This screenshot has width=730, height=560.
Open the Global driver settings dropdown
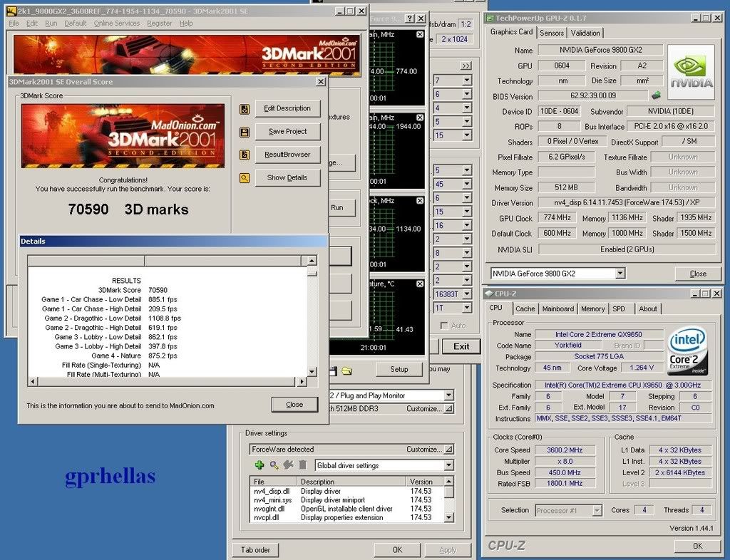[x=448, y=465]
